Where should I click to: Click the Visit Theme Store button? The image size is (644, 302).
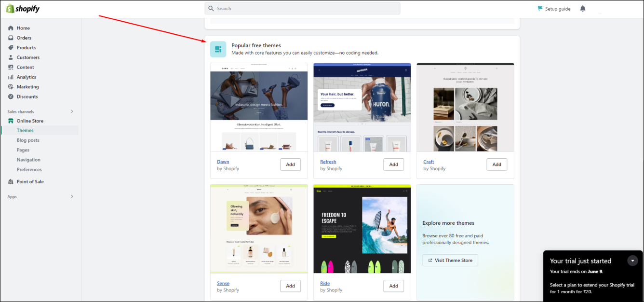tap(450, 261)
